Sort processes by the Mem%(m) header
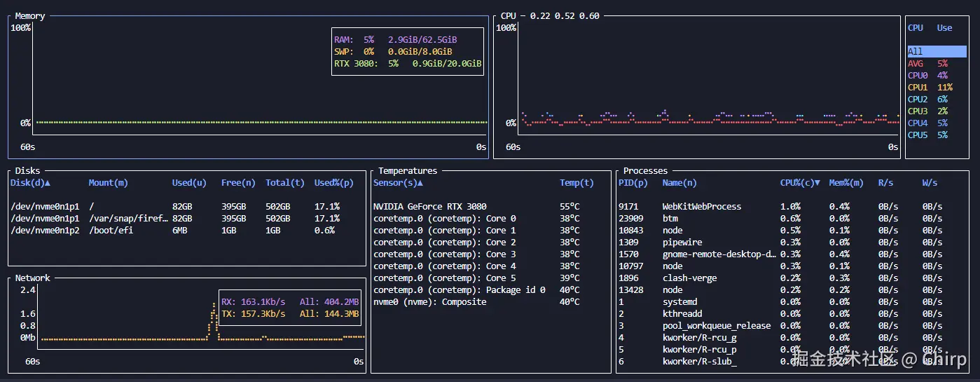Screen dimensions: 980x382 click(x=847, y=183)
